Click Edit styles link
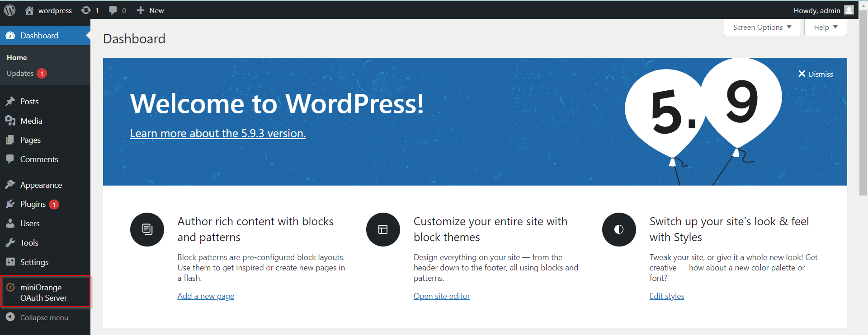This screenshot has width=868, height=335. pos(667,296)
